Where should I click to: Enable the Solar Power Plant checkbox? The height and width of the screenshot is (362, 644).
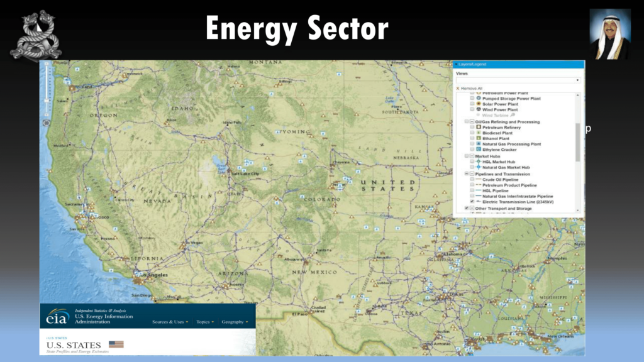click(x=472, y=104)
